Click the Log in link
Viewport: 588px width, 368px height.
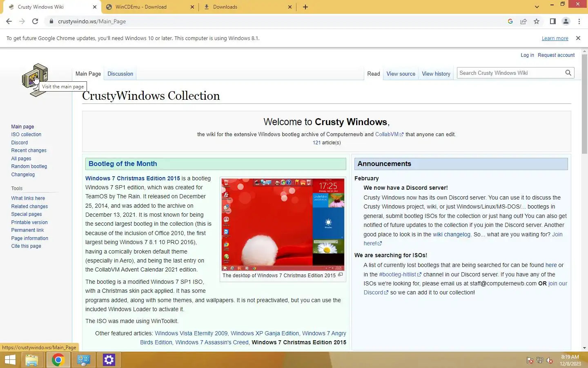(527, 55)
